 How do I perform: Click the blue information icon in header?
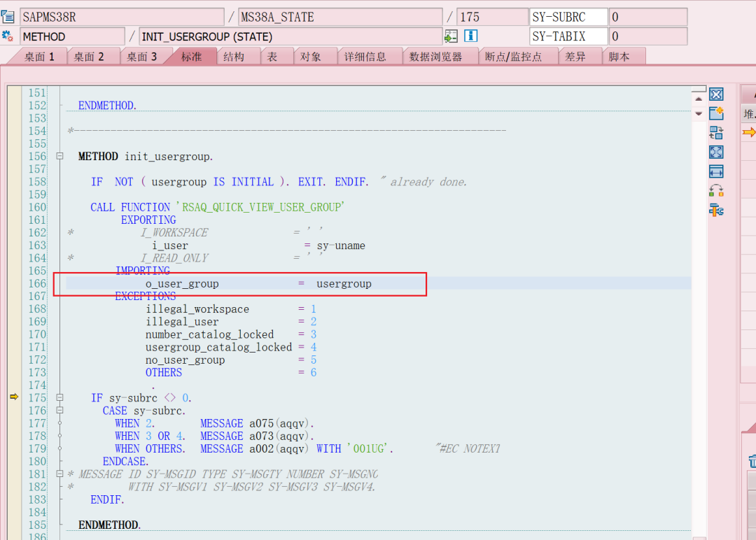click(470, 36)
